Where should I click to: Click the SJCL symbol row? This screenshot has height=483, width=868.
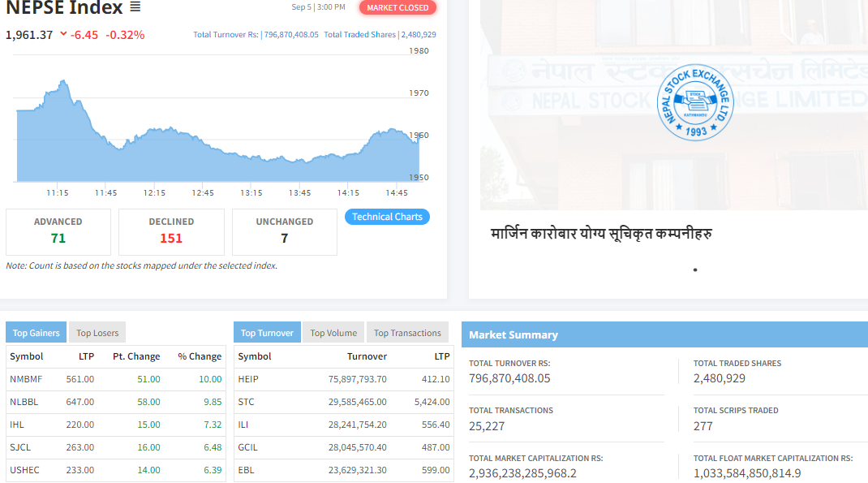(x=116, y=447)
